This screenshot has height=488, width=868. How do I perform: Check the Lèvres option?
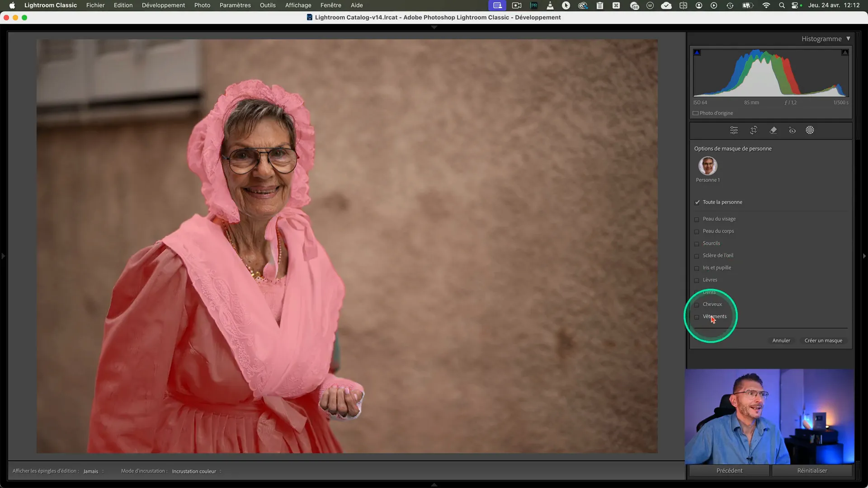click(x=697, y=280)
